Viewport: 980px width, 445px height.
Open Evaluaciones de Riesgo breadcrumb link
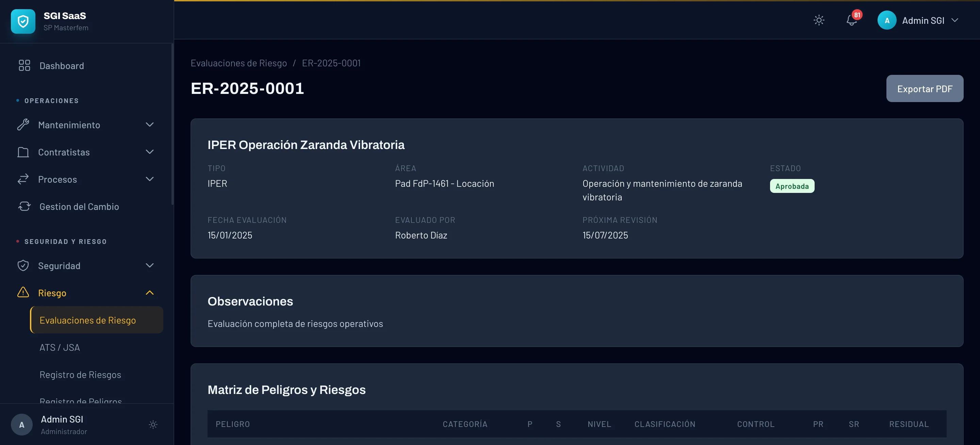click(239, 63)
